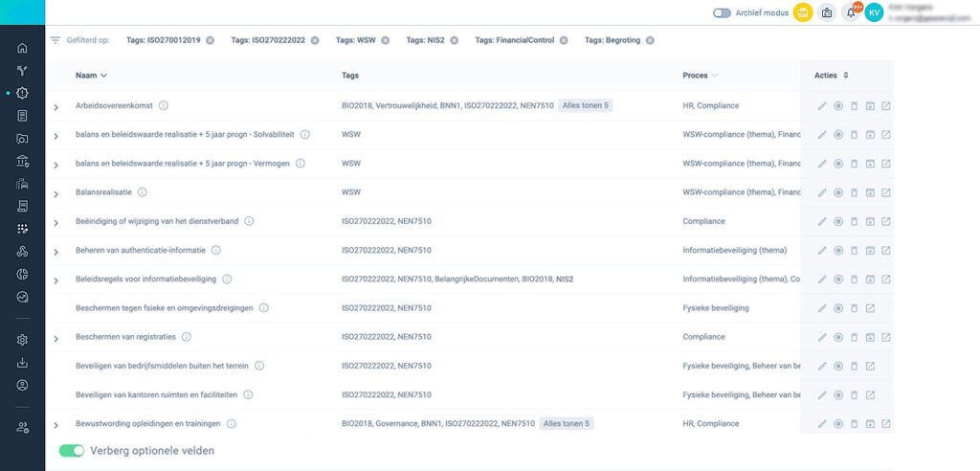
Task: Open settings gear in left sidebar
Action: 22,340
